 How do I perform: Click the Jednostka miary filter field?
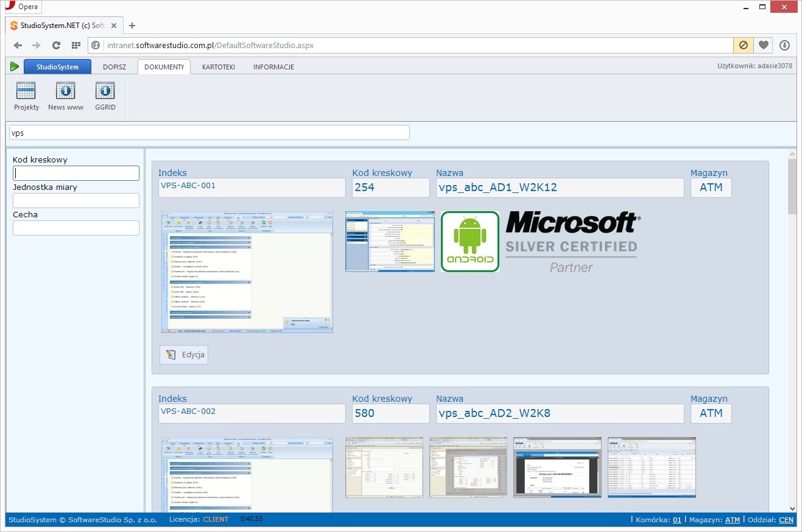click(76, 200)
